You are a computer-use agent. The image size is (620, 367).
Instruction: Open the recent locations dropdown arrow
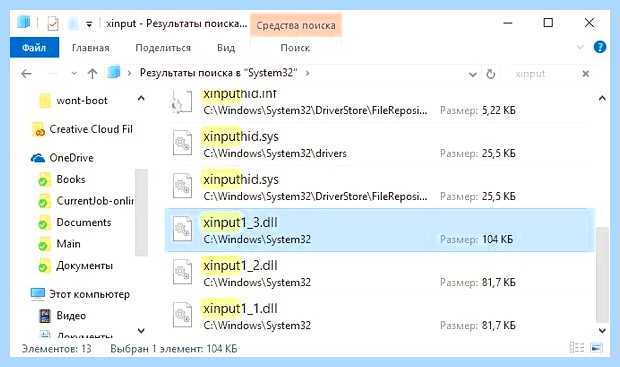pos(74,74)
